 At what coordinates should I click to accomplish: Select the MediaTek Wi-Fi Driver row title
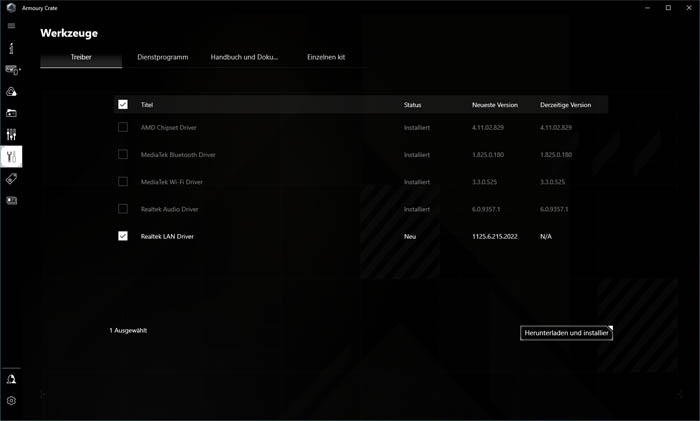(171, 182)
